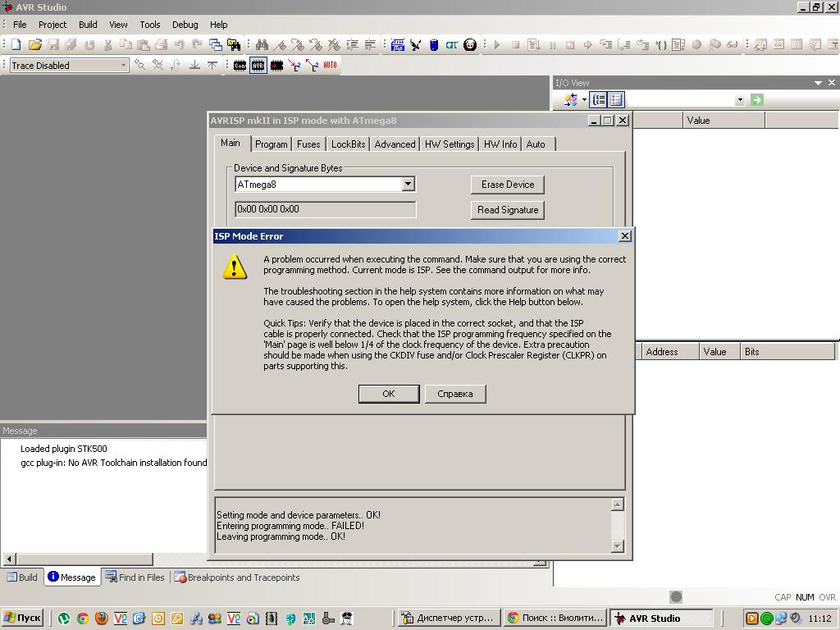This screenshot has width=840, height=630.
Task: Click OK in the ISP Mode Error dialog
Action: coord(388,394)
